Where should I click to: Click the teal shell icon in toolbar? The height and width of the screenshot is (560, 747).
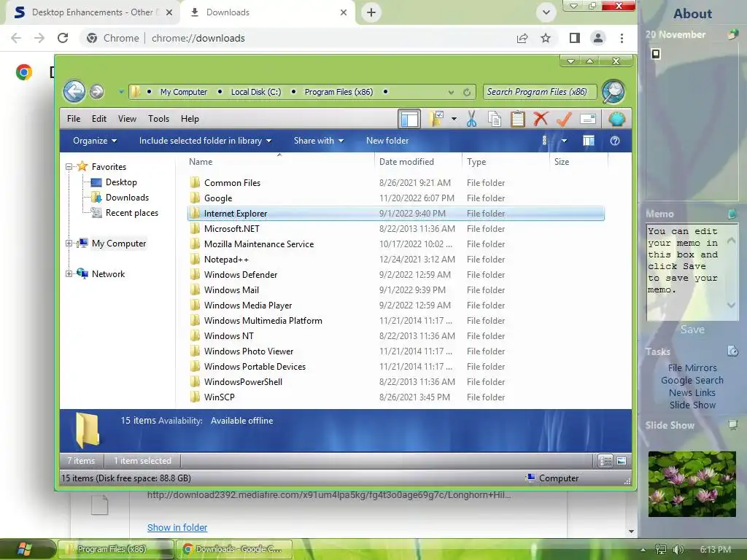coord(617,119)
